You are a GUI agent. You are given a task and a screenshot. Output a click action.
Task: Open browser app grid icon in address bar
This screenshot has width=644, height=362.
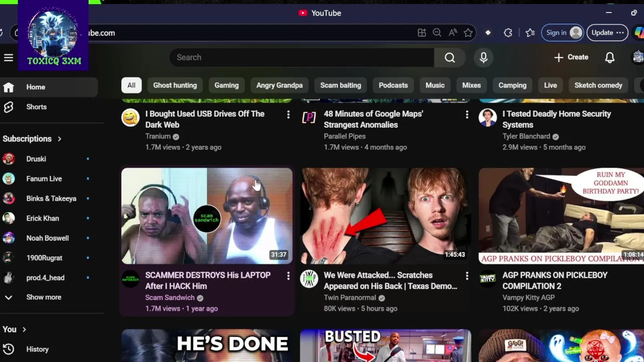click(x=422, y=33)
